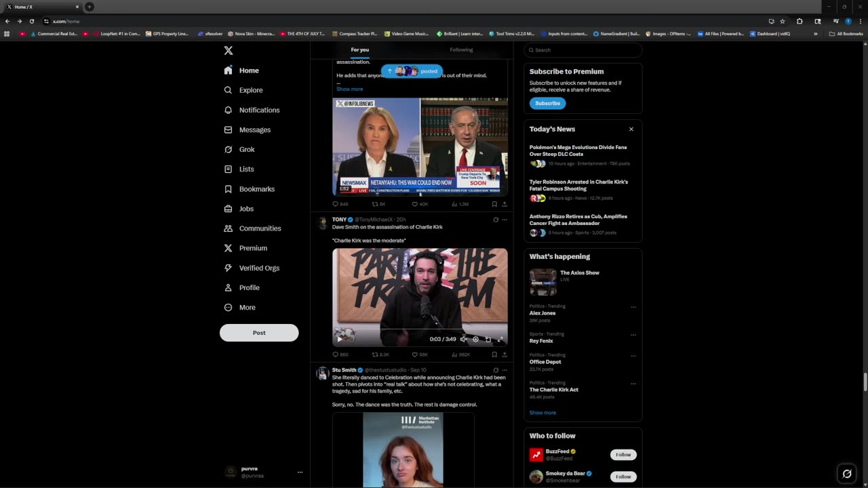Open video settings gear on Dave Smith video
The image size is (868, 488).
[x=475, y=339]
